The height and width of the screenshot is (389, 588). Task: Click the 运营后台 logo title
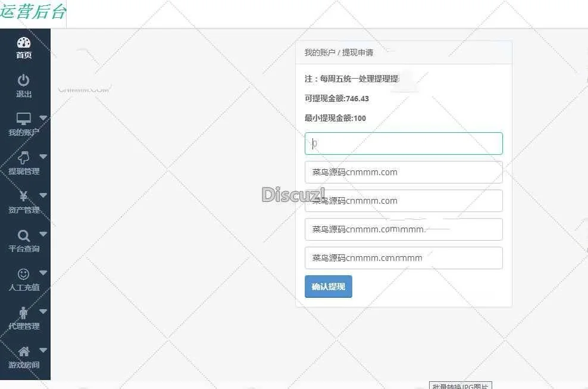click(x=33, y=13)
